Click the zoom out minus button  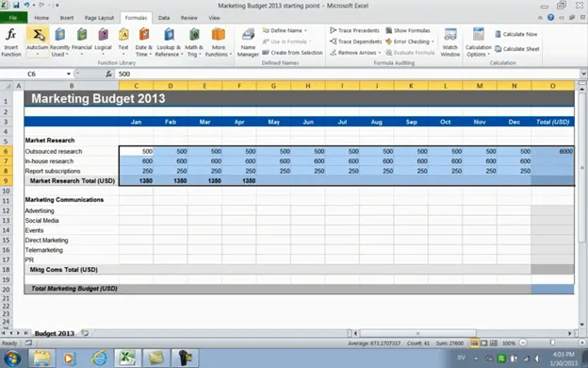(523, 343)
